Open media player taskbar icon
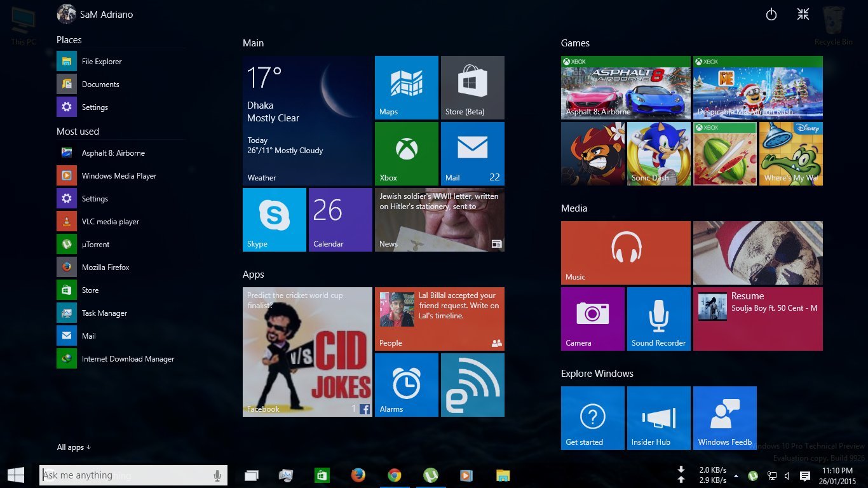This screenshot has height=488, width=868. point(466,475)
